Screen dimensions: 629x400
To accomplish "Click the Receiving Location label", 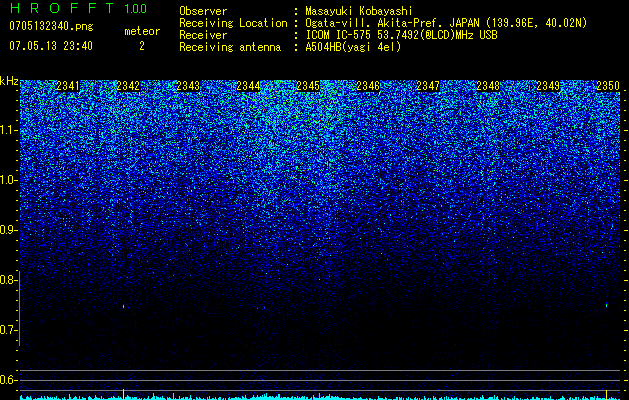I will (233, 23).
